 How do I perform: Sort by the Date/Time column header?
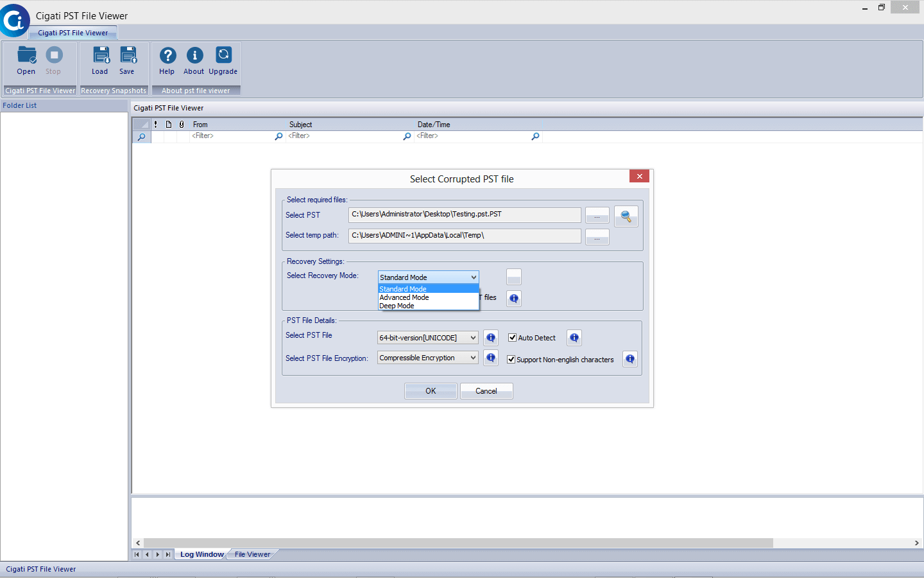tap(479, 125)
